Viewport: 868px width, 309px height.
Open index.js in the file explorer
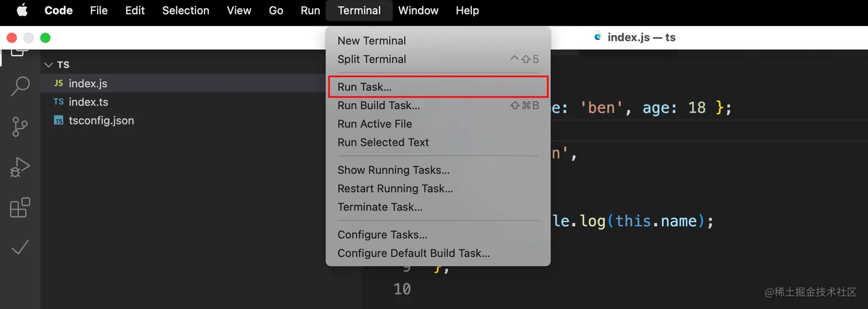[x=88, y=83]
